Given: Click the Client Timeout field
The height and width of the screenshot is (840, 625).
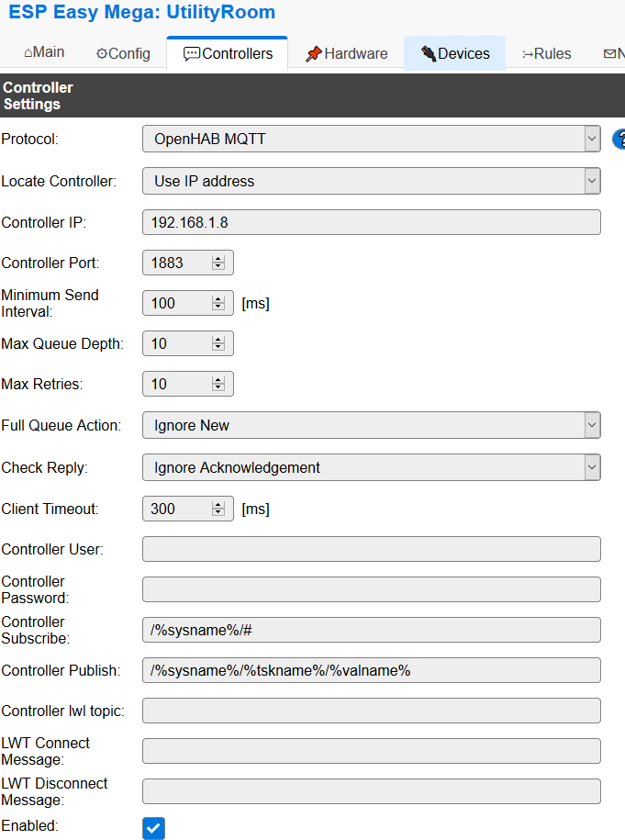Looking at the screenshot, I should (x=179, y=509).
